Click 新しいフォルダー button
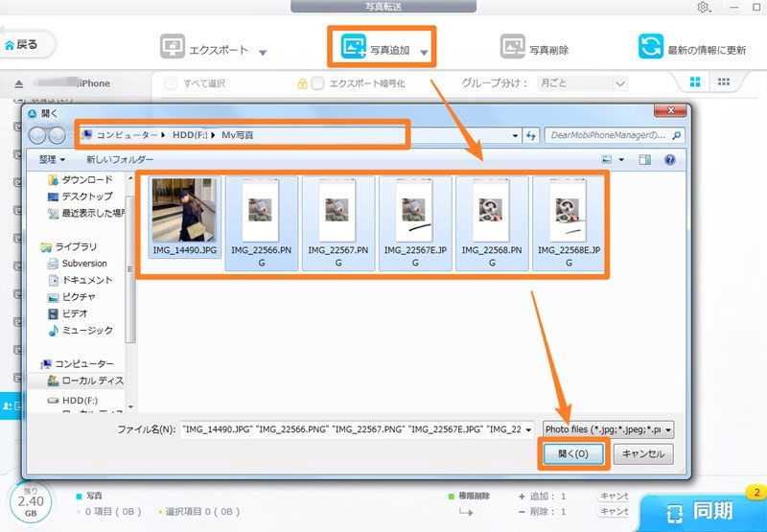 point(120,159)
